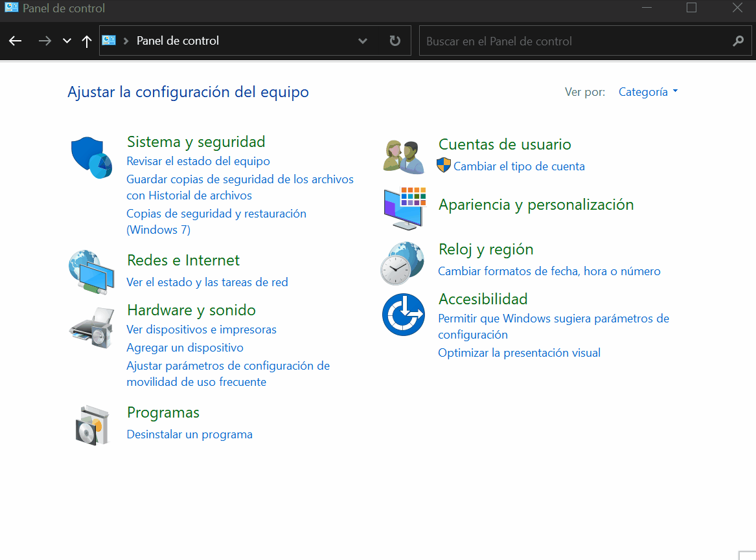756x560 pixels.
Task: Maximize the Panel de control window
Action: (691, 7)
